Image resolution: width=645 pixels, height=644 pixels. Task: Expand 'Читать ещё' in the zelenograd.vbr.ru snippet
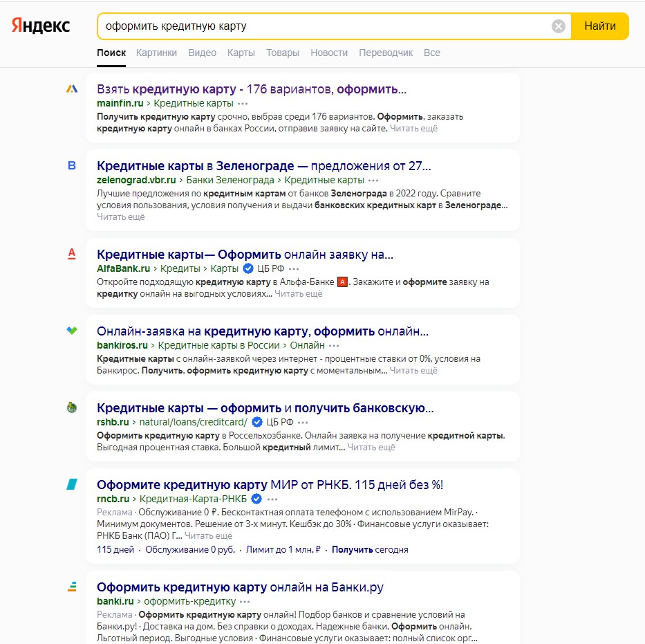(121, 217)
